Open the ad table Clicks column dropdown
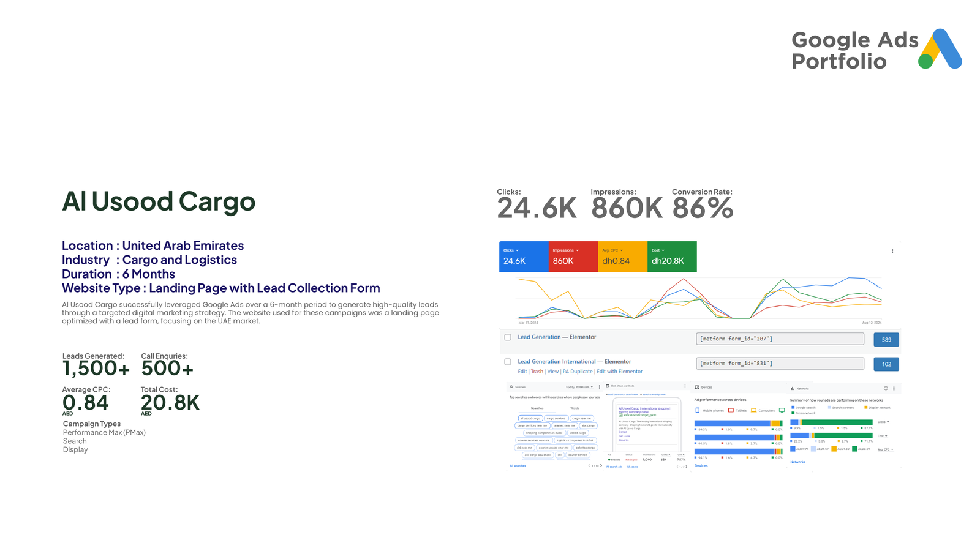This screenshot has height=551, width=980. coord(665,455)
